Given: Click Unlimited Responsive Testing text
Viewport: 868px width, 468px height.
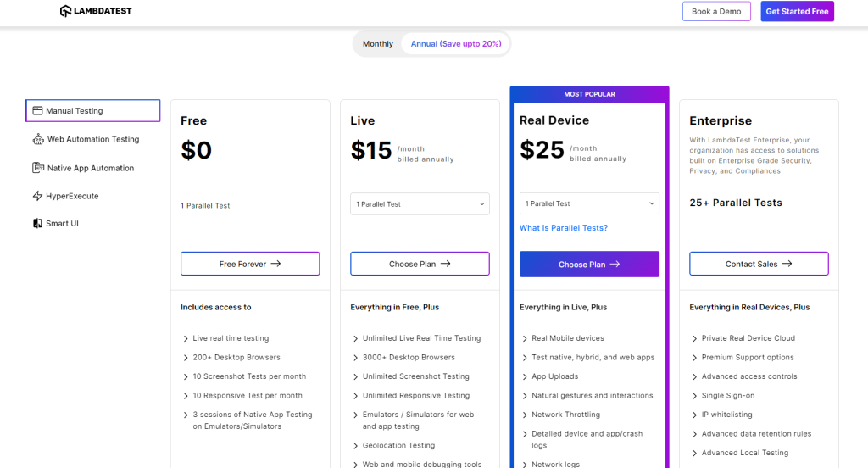Looking at the screenshot, I should [416, 395].
